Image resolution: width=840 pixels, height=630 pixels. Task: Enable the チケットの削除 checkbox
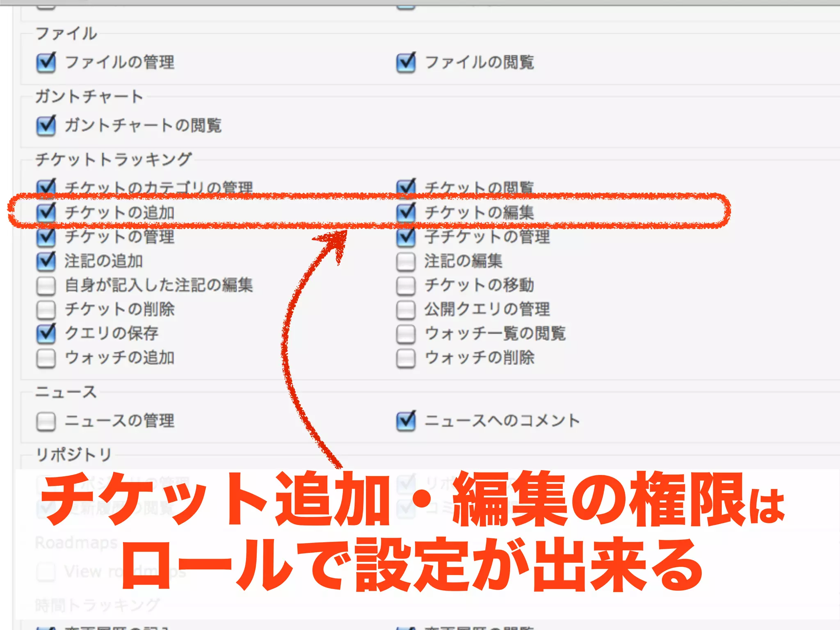46,310
